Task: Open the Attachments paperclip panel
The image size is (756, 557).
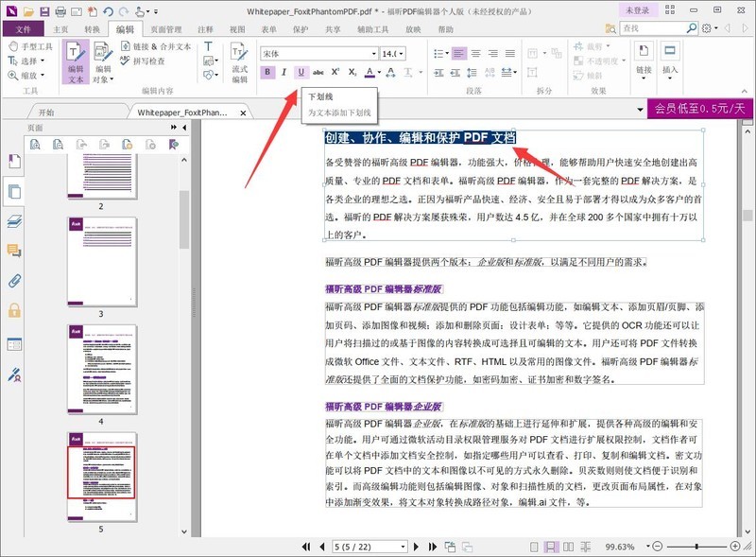Action: [14, 281]
